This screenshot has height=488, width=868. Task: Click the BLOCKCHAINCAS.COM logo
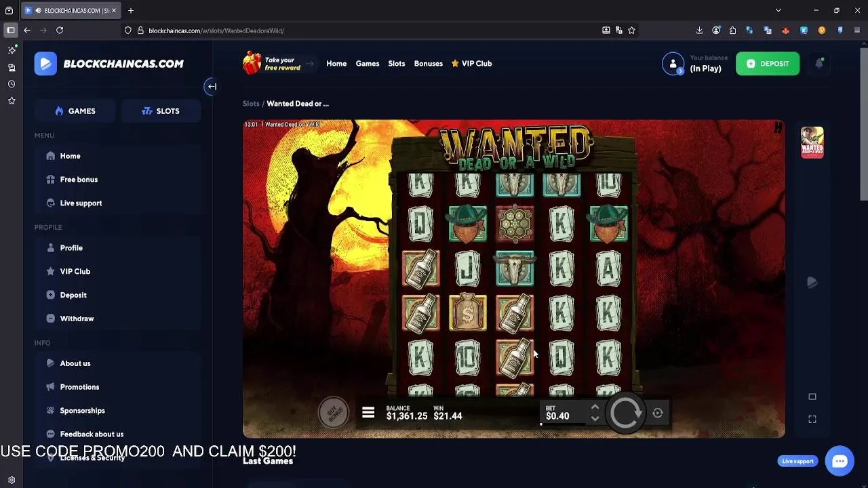[x=109, y=64]
